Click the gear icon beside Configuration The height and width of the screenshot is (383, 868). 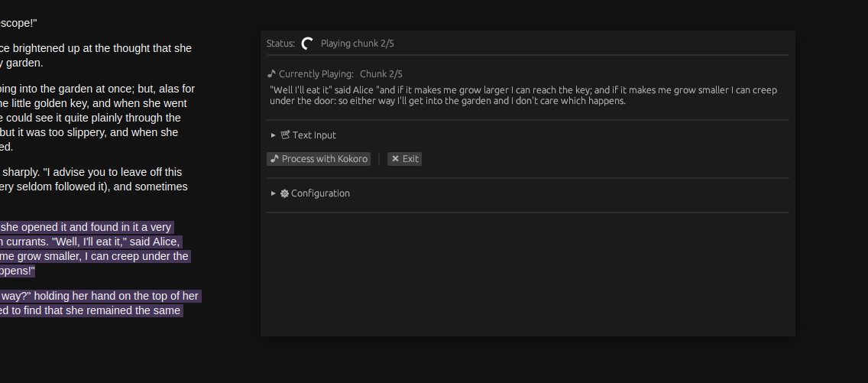pos(284,193)
